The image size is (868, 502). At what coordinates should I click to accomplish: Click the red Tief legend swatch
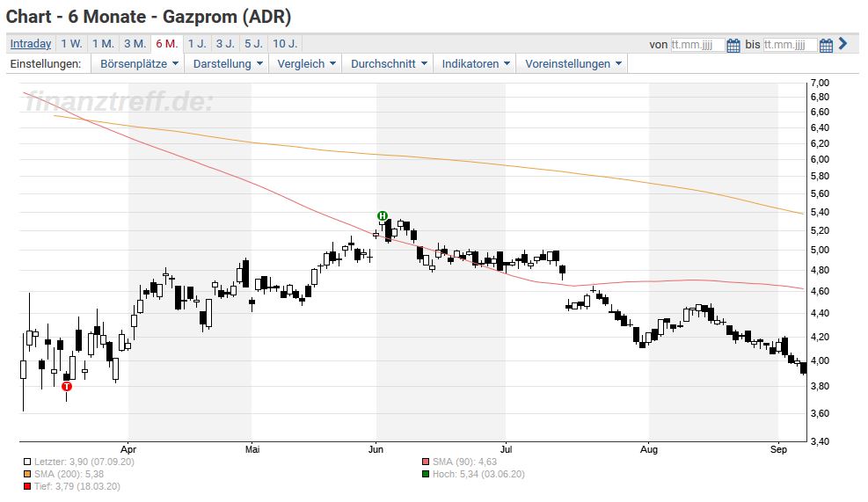point(27,486)
